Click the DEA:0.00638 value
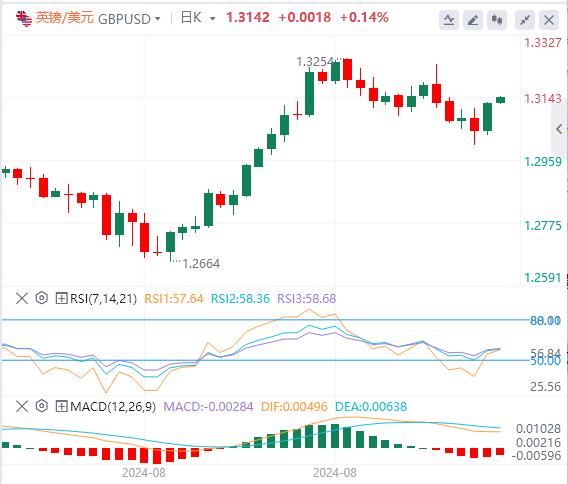 (371, 406)
